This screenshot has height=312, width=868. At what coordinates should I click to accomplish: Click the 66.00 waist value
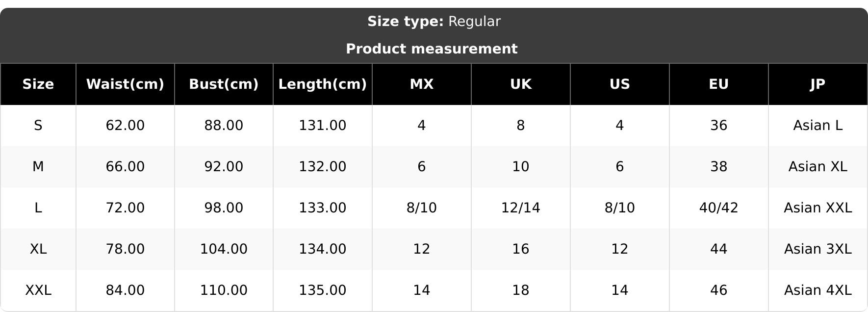point(125,166)
